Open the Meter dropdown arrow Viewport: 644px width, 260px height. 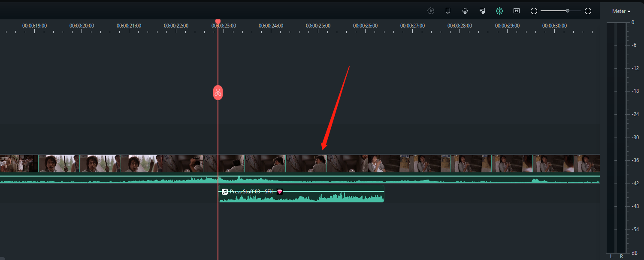[x=629, y=11]
